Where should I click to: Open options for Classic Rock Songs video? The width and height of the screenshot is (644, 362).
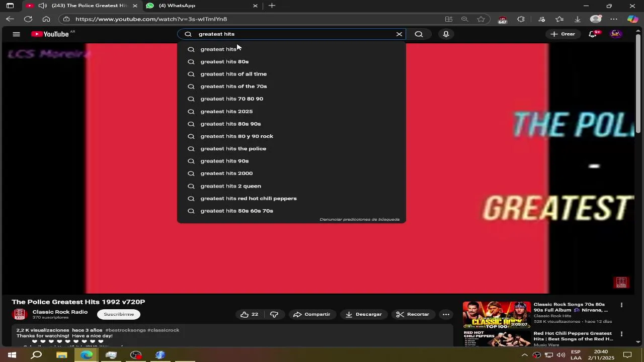pos(621,305)
